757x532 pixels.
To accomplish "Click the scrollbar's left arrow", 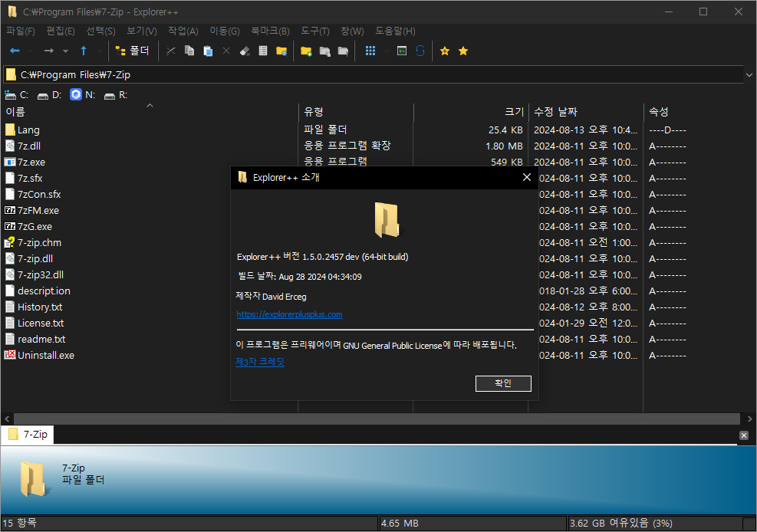I will tap(7, 419).
